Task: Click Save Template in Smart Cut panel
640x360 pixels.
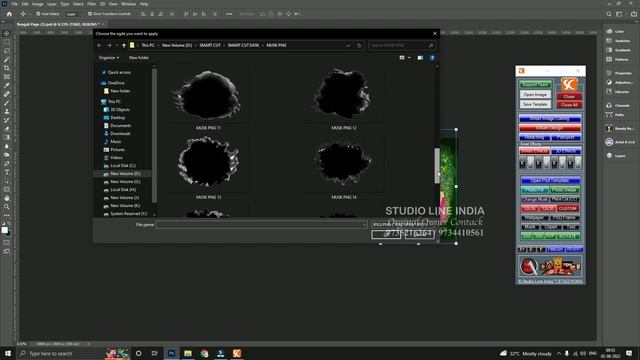Action: point(535,104)
